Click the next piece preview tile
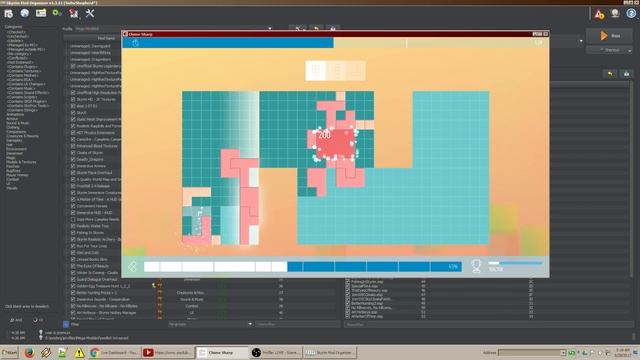 316,71
